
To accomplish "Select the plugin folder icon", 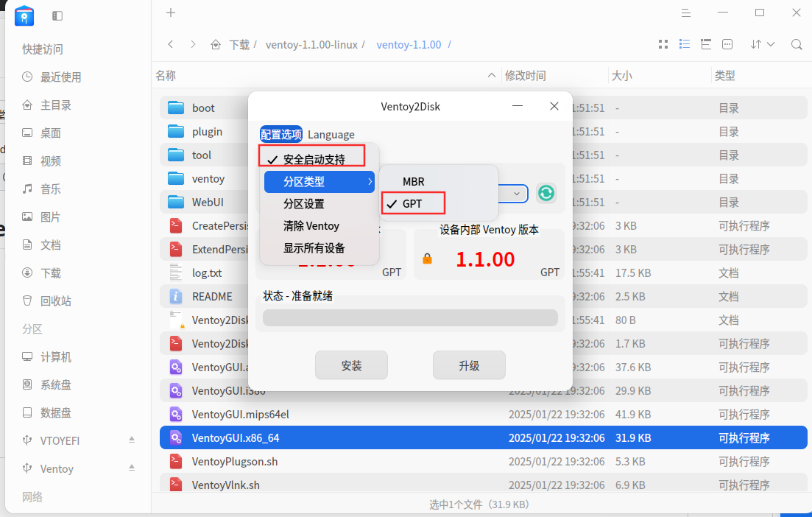I will tap(176, 131).
